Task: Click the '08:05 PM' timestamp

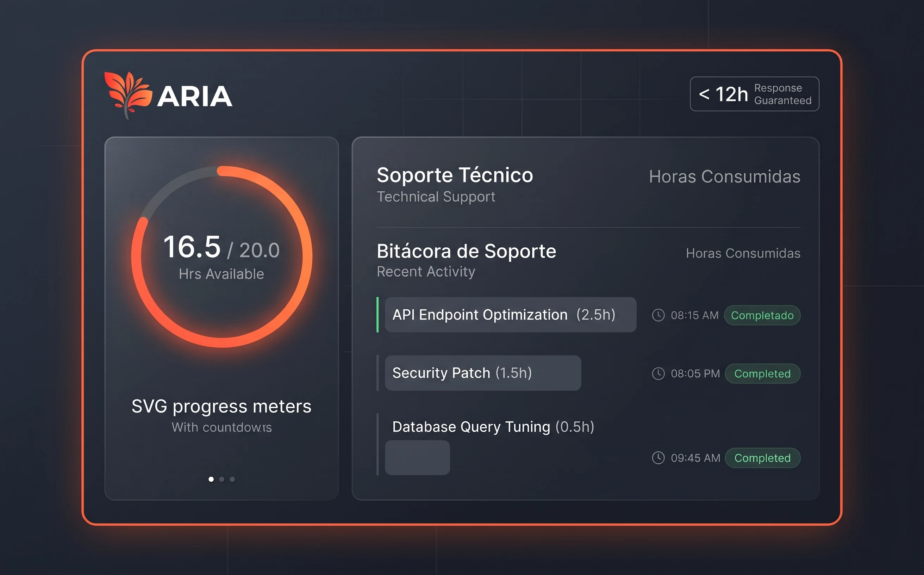Action: (695, 373)
